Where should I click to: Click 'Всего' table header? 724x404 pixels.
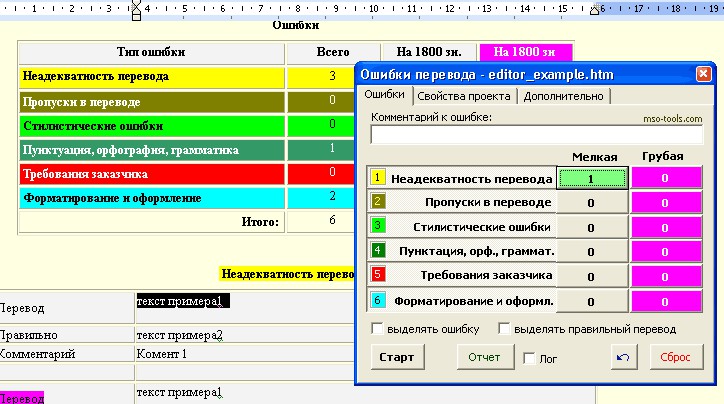(333, 52)
